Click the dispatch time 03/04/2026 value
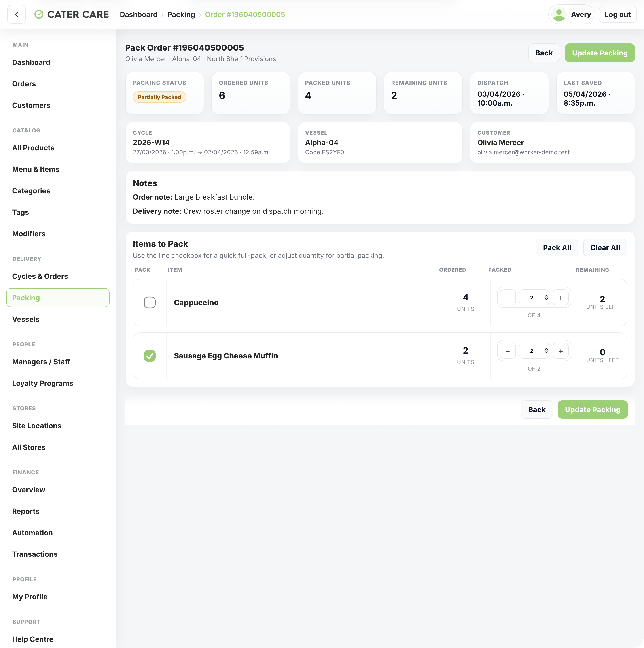This screenshot has width=644, height=648. [x=500, y=99]
